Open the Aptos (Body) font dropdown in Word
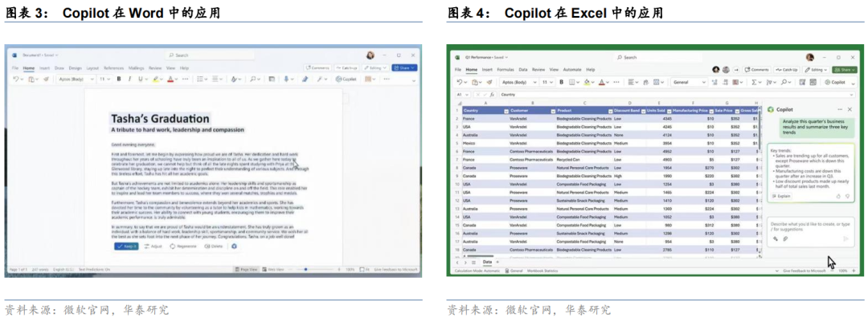 76,79
